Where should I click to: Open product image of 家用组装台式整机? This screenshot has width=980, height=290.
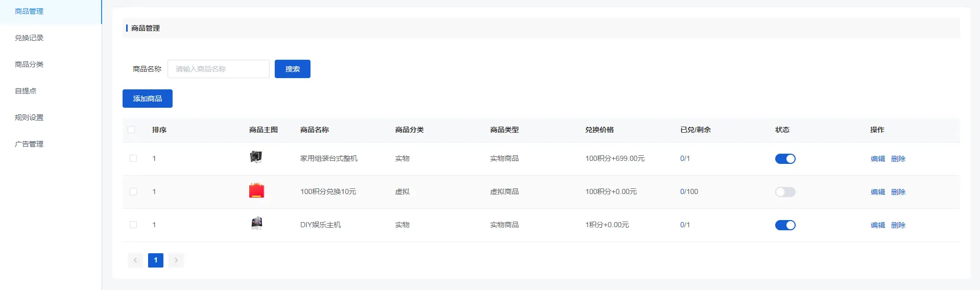point(256,157)
